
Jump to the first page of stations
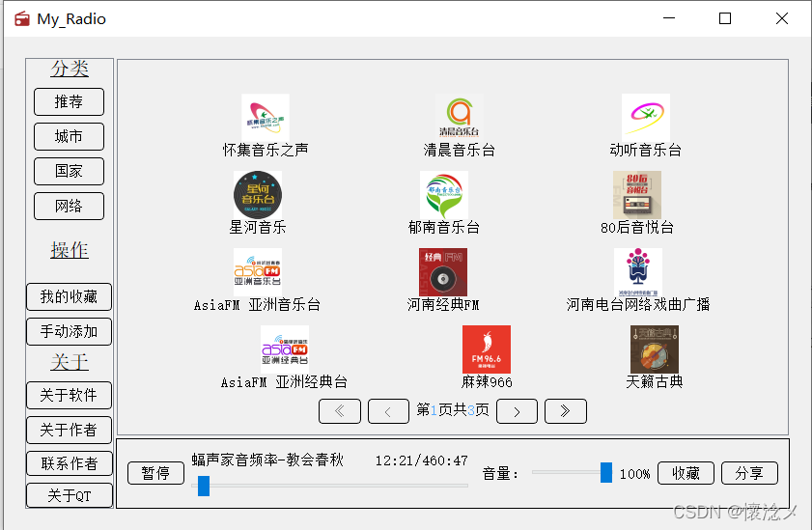[340, 411]
